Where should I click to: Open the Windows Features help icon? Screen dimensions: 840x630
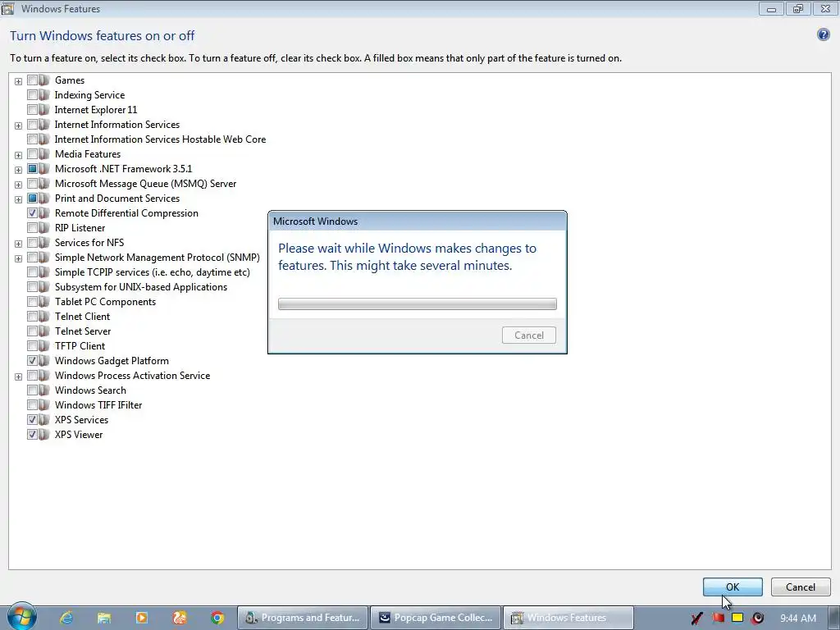823,35
